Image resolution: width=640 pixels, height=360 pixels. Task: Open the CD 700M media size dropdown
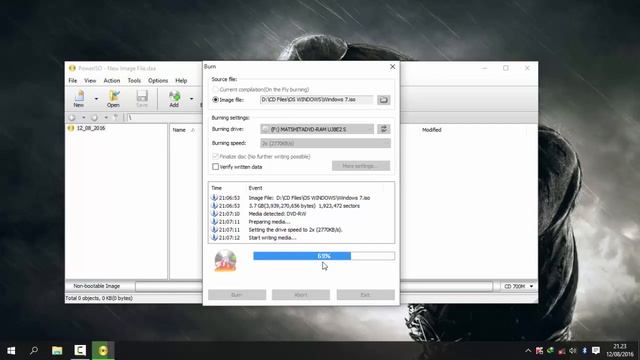click(x=518, y=287)
